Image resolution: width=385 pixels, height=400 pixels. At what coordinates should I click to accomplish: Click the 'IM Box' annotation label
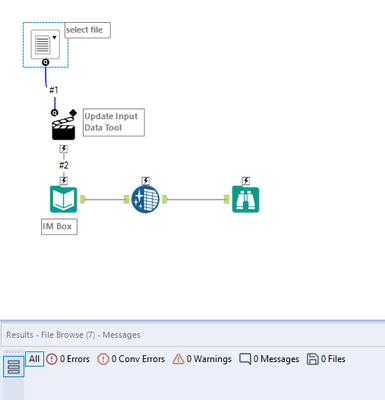pyautogui.click(x=59, y=227)
